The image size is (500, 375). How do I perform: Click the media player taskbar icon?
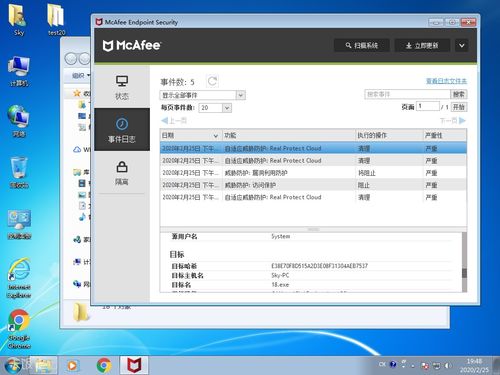point(72,365)
